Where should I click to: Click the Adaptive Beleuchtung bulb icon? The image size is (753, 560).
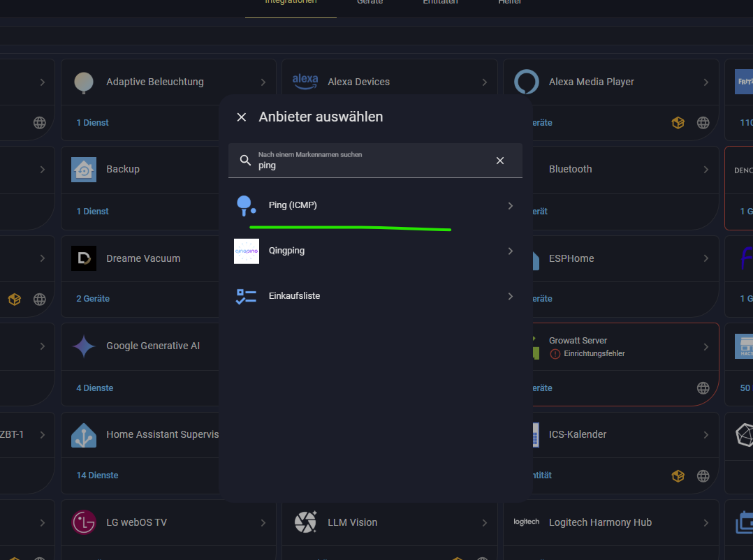coord(84,82)
